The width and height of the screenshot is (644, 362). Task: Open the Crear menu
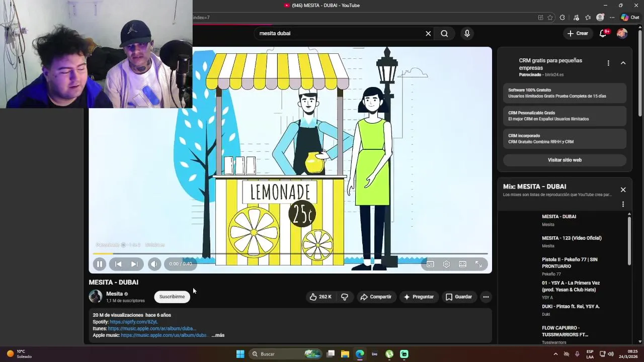[x=578, y=33]
